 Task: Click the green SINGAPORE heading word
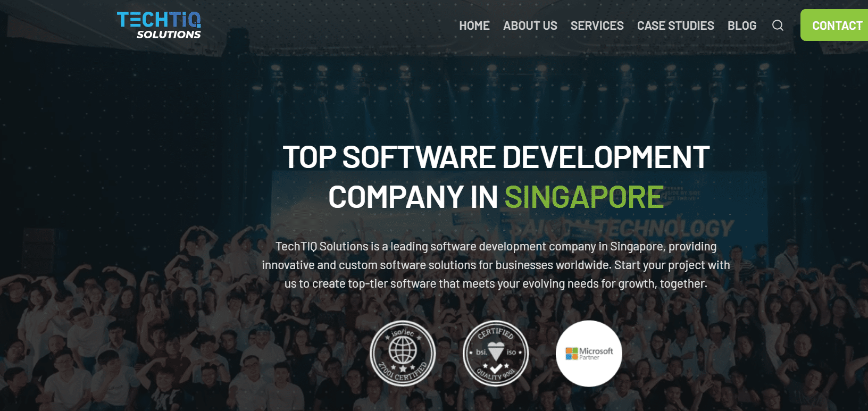click(x=584, y=197)
